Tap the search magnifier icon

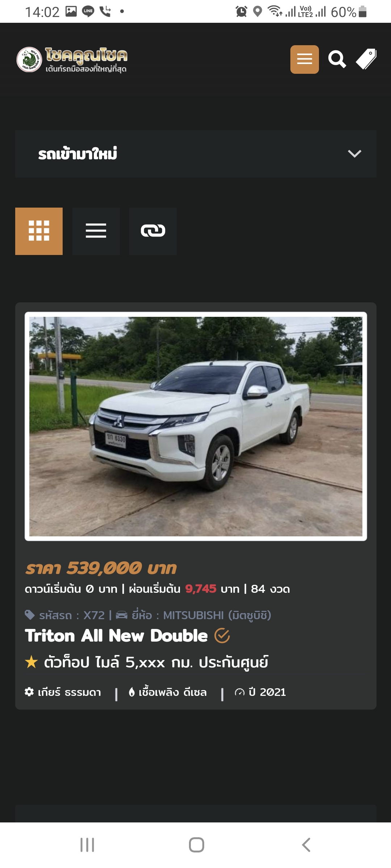pos(337,59)
